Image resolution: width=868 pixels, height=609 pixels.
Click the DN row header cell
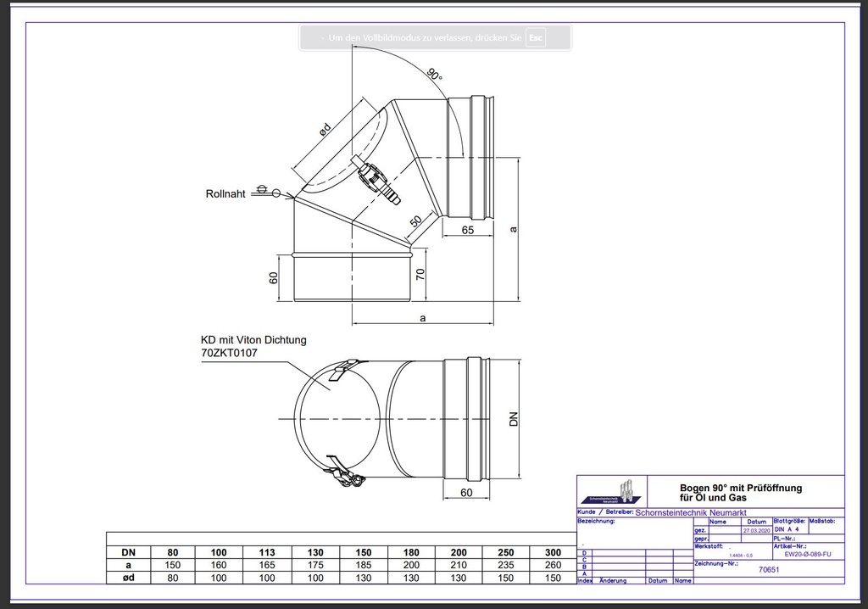(x=129, y=552)
